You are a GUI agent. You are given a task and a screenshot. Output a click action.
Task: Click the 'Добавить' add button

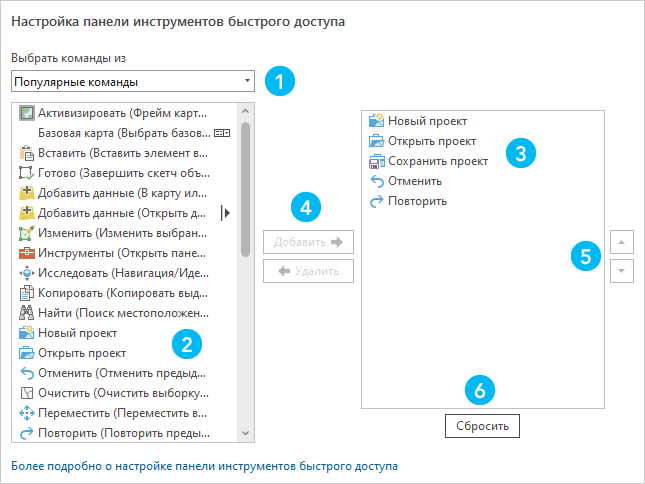[x=308, y=241]
